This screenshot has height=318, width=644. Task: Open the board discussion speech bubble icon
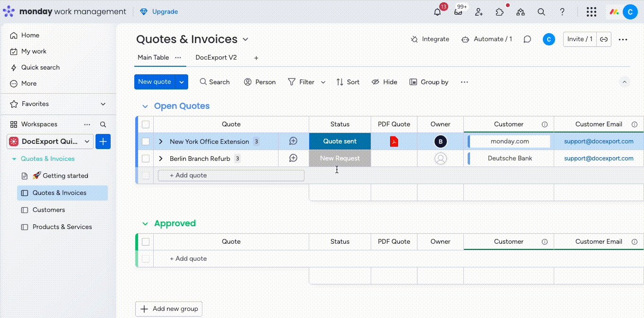point(527,39)
